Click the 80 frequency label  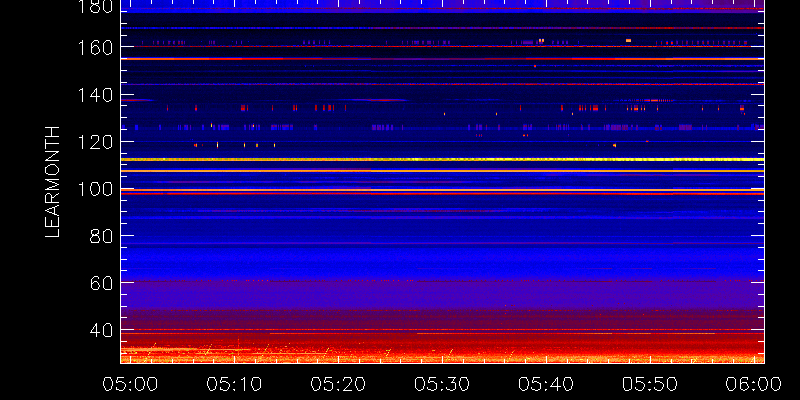(102, 236)
